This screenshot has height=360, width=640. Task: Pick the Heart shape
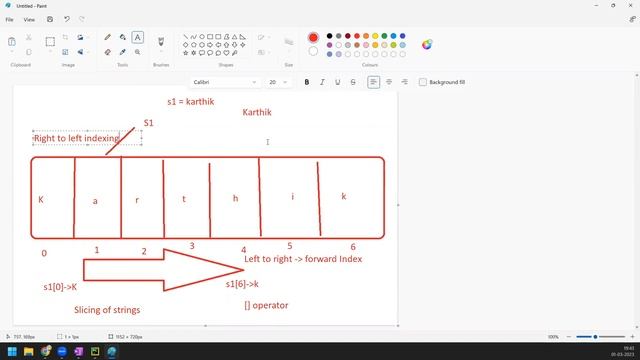pyautogui.click(x=227, y=53)
